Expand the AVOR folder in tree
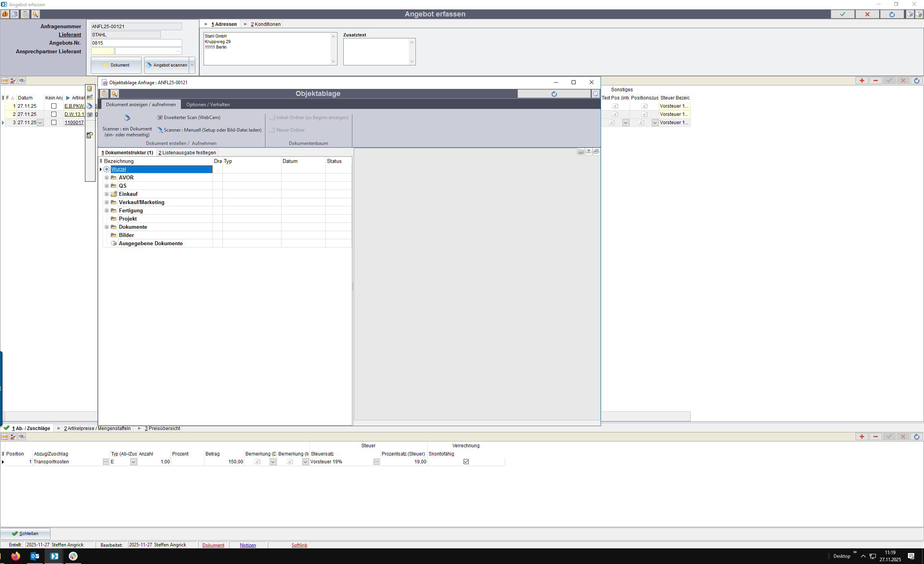The width and height of the screenshot is (924, 564). 106,178
